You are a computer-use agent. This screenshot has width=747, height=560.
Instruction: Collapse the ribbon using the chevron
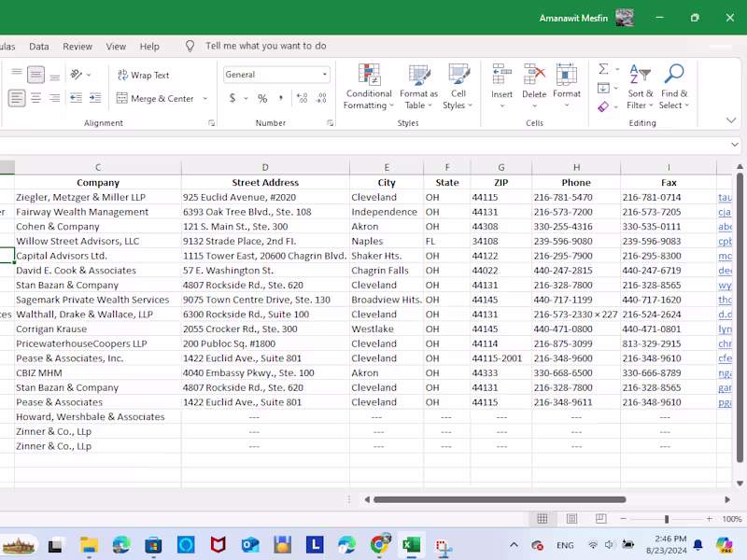point(731,120)
